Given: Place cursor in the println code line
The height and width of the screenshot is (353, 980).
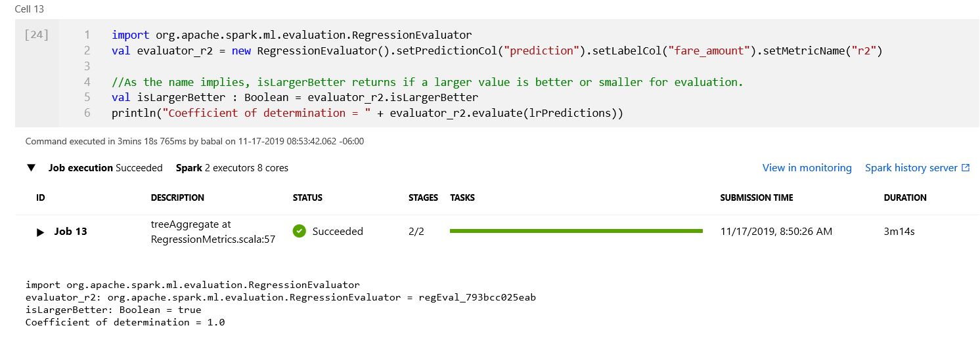Looking at the screenshot, I should click(367, 114).
